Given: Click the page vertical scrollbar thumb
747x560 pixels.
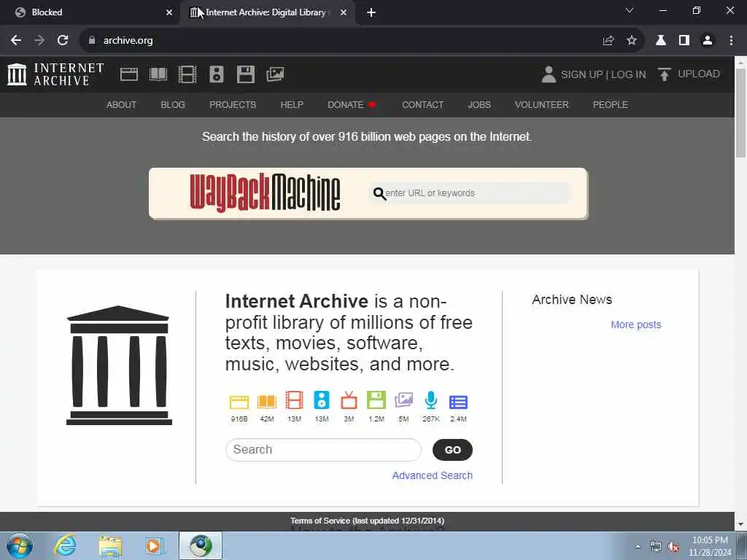Looking at the screenshot, I should tap(740, 112).
